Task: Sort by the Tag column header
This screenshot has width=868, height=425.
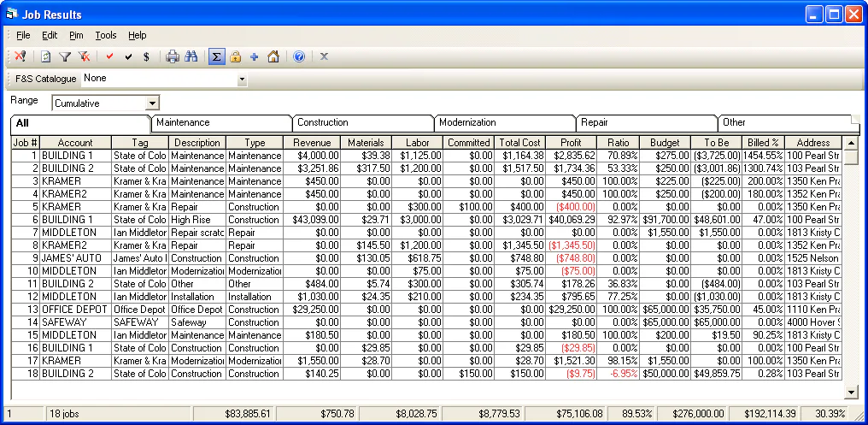Action: [140, 143]
